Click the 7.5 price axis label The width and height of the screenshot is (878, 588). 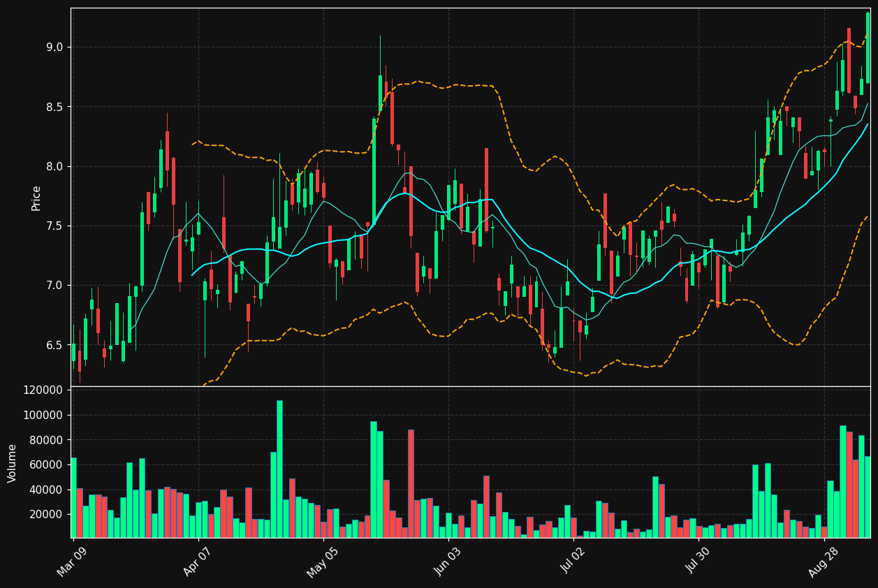coord(54,226)
